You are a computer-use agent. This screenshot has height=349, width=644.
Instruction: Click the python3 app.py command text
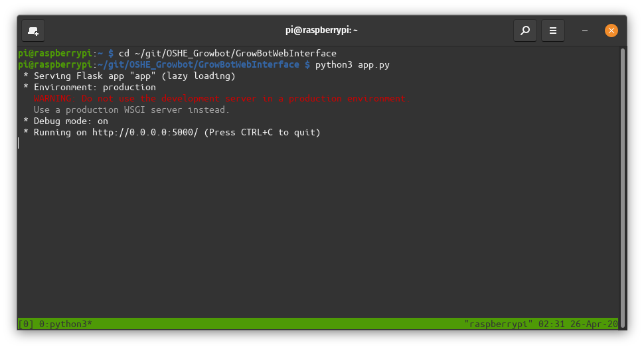352,65
